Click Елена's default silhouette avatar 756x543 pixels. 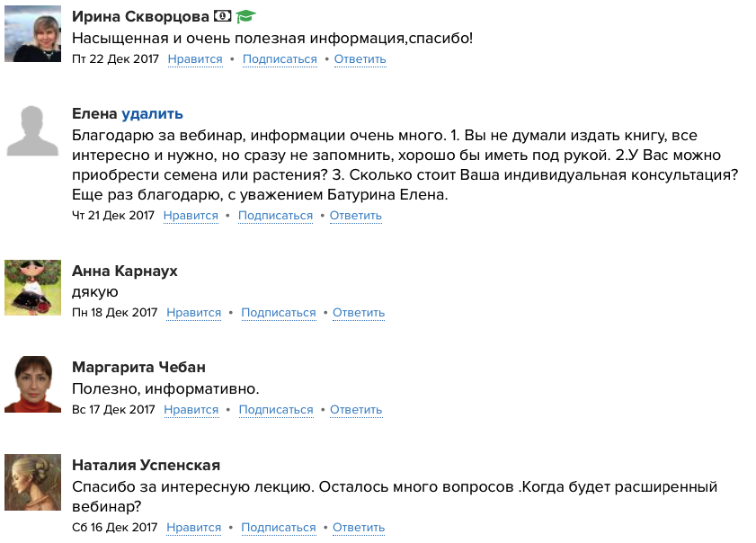pos(32,131)
